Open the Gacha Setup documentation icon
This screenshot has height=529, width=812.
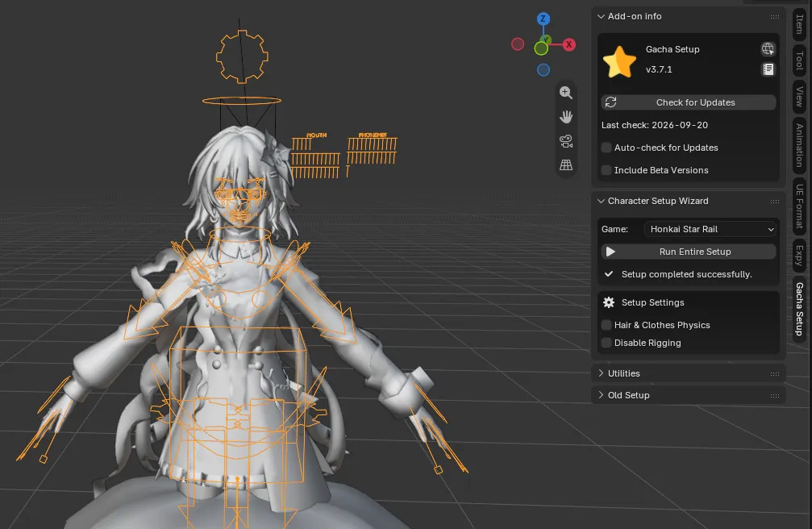(768, 69)
